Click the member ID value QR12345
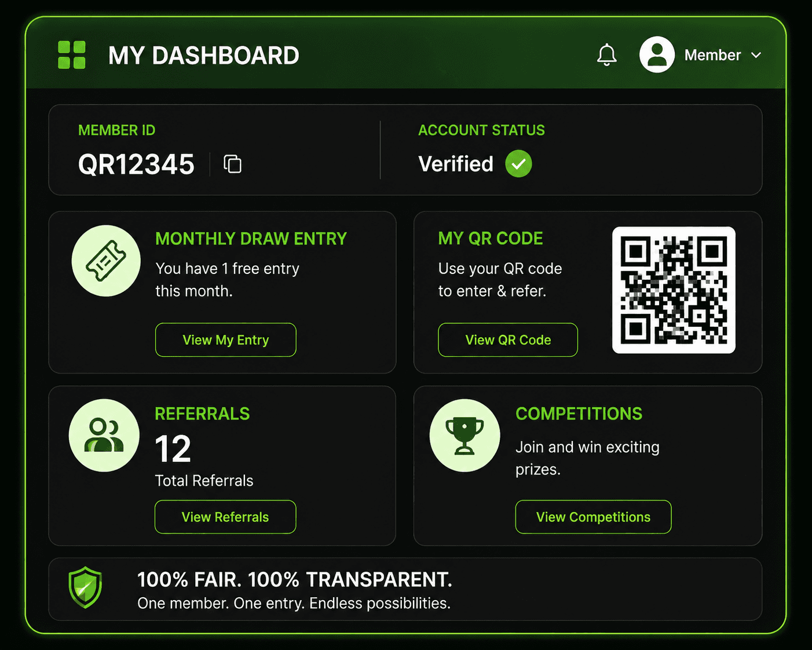Screen dimensions: 812x650 click(x=136, y=165)
